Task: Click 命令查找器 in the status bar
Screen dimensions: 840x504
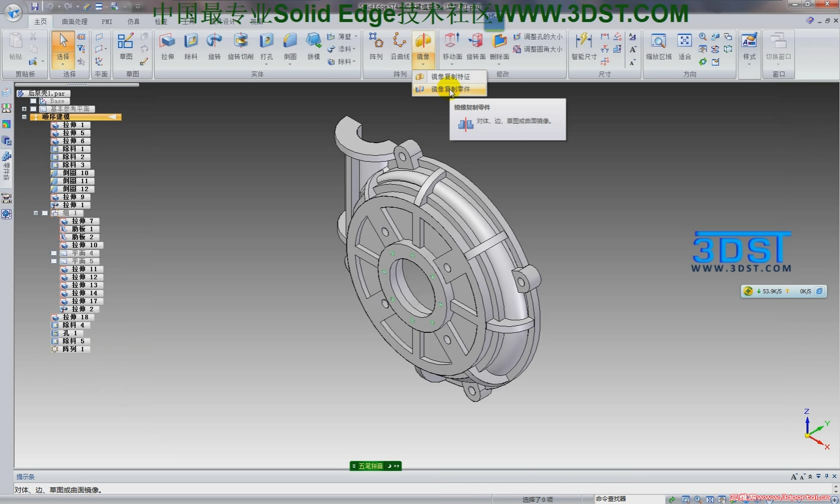Action: [x=610, y=499]
